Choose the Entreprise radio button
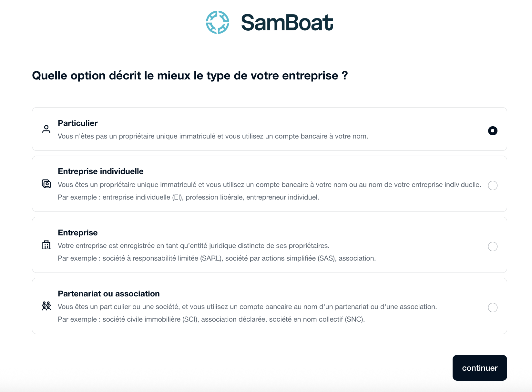 pyautogui.click(x=493, y=246)
